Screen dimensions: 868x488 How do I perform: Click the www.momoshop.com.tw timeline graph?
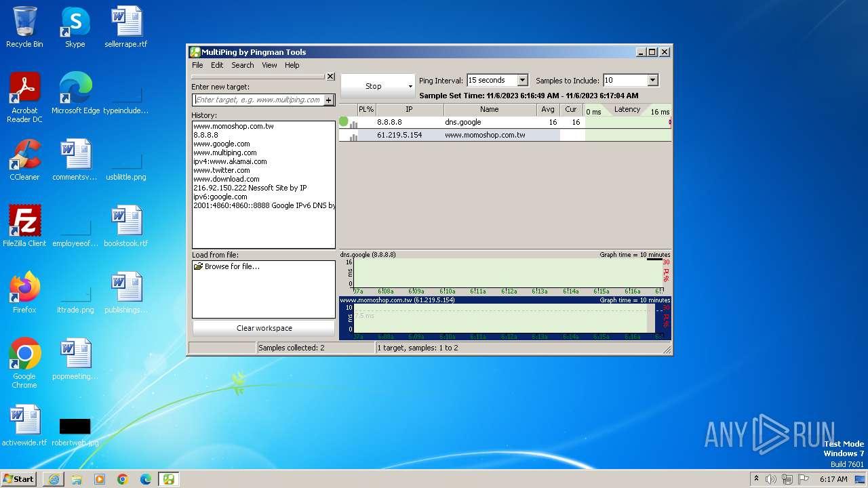click(505, 319)
